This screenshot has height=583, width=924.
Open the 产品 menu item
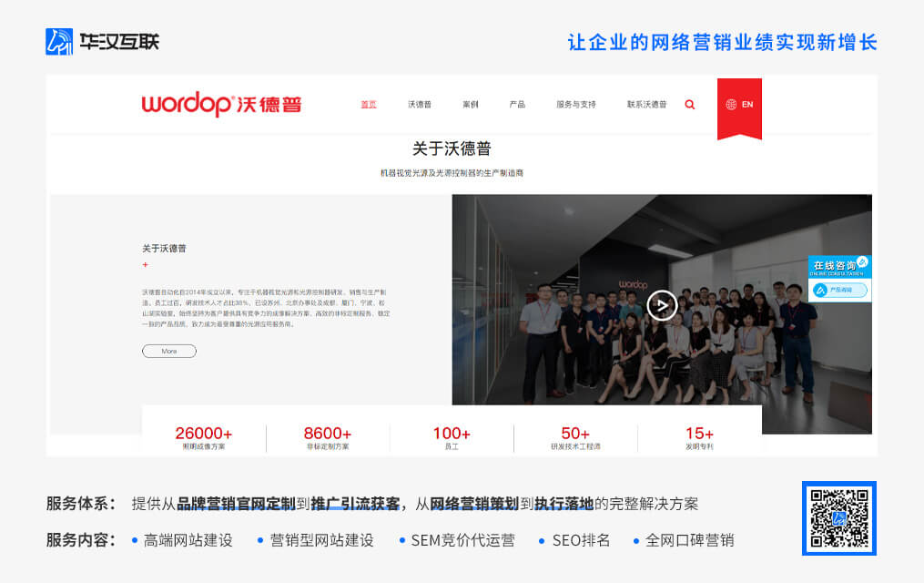517,105
